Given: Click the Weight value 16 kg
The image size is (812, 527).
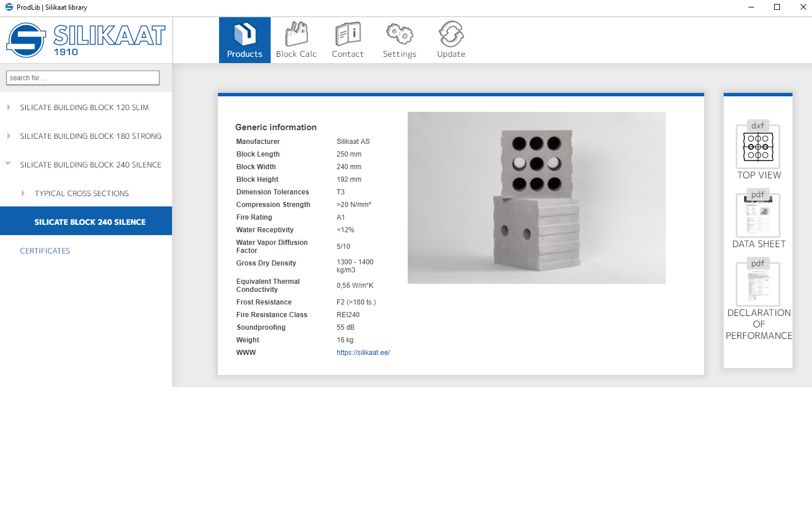Looking at the screenshot, I should click(345, 340).
